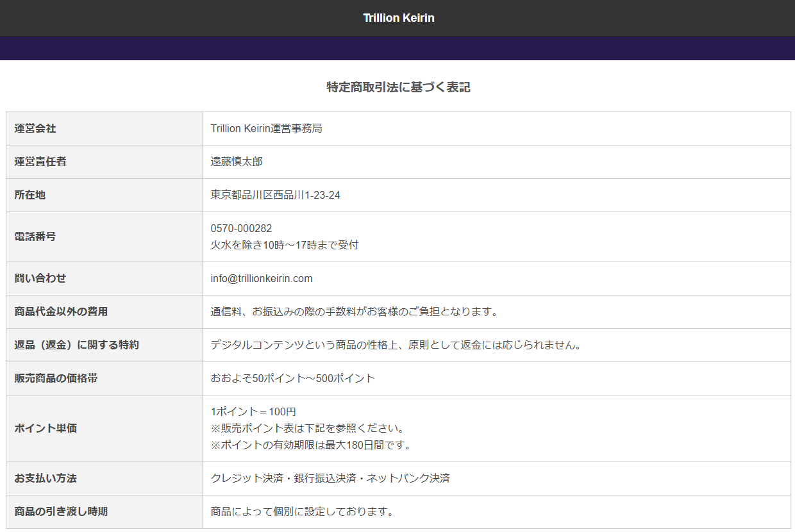
Task: Click the ※ポイントの有効期限は最大180日間です line
Action: pos(311,445)
